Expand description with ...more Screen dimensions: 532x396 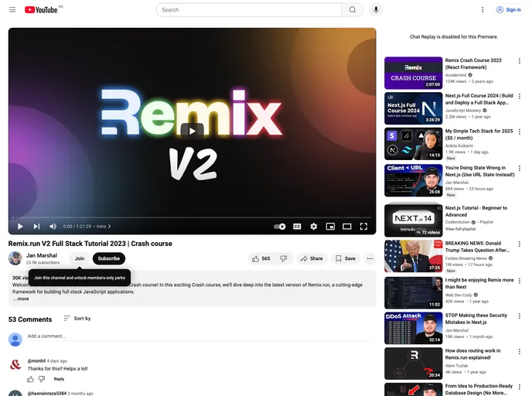click(x=21, y=299)
